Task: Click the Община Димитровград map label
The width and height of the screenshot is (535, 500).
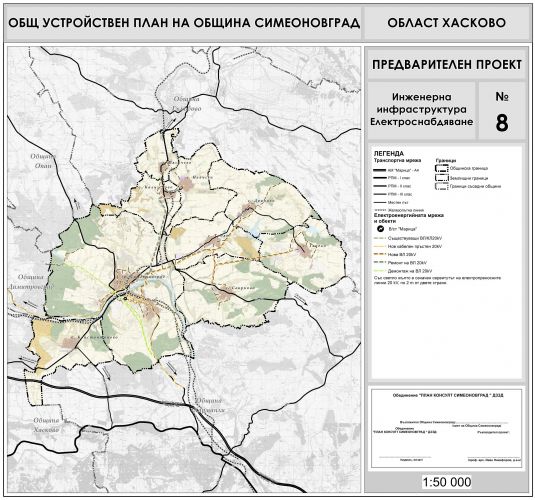Action: pyautogui.click(x=31, y=282)
